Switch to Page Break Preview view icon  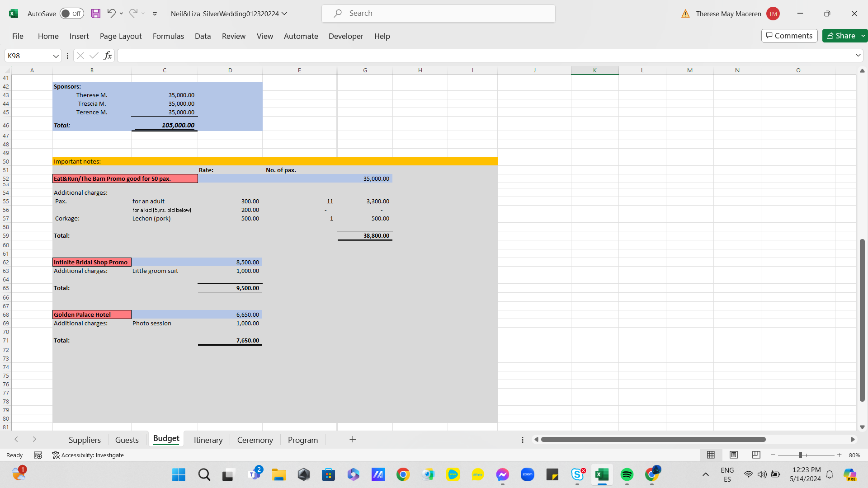point(756,455)
